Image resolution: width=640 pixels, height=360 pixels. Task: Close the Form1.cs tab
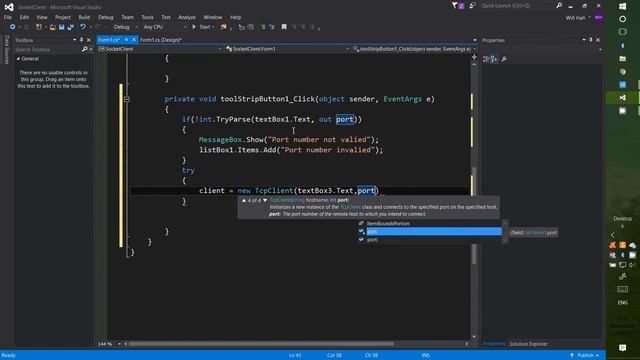click(x=133, y=40)
